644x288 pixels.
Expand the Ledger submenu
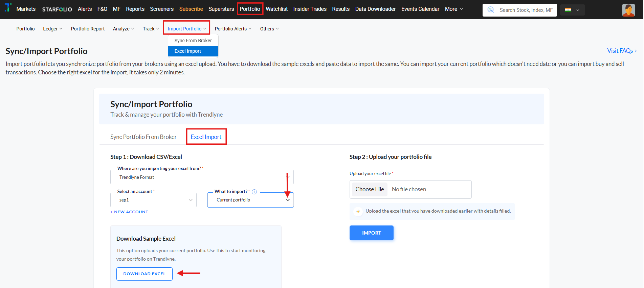[52, 29]
